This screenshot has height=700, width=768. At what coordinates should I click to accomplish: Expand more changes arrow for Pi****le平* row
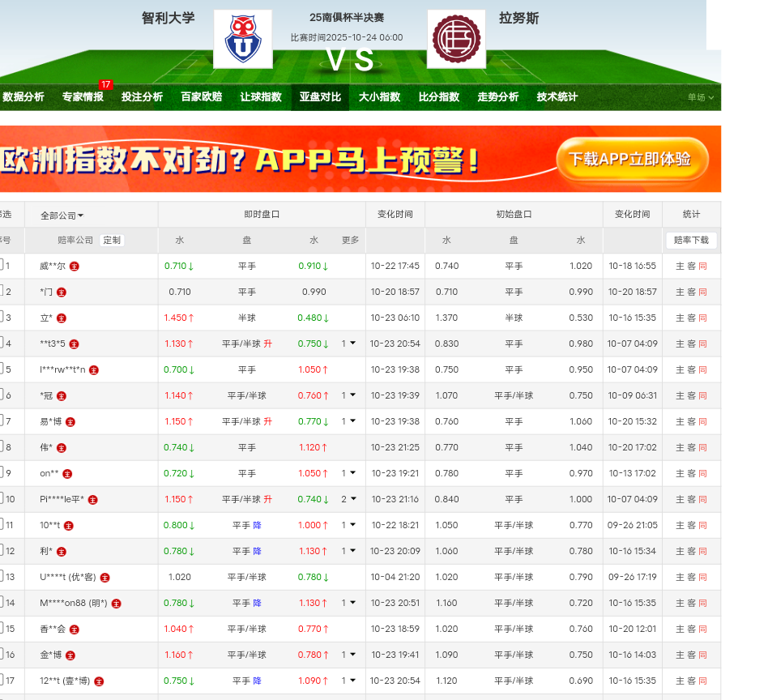click(x=349, y=500)
